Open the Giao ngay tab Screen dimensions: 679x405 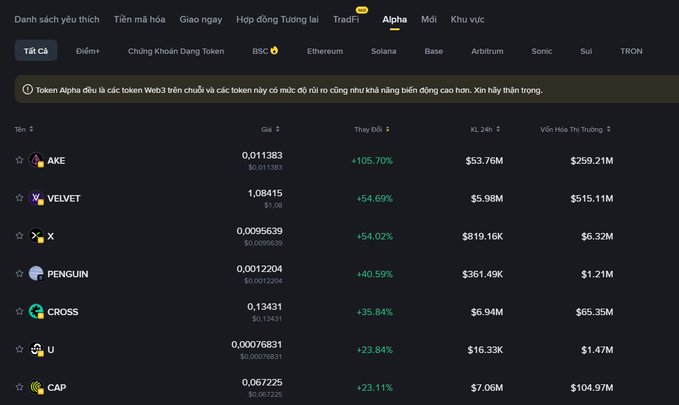[201, 19]
